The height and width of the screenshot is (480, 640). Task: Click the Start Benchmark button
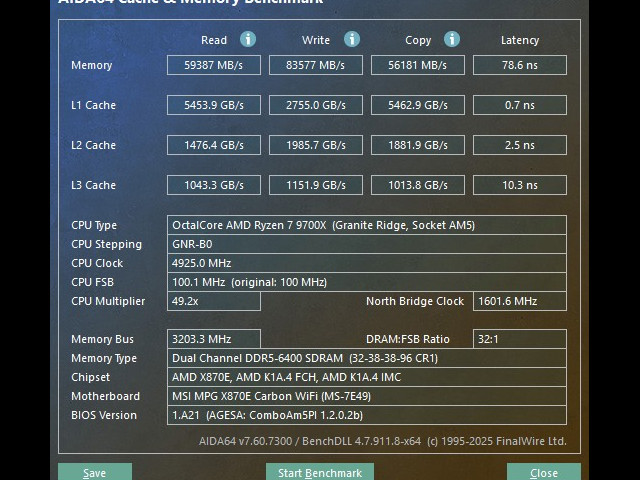tap(319, 472)
